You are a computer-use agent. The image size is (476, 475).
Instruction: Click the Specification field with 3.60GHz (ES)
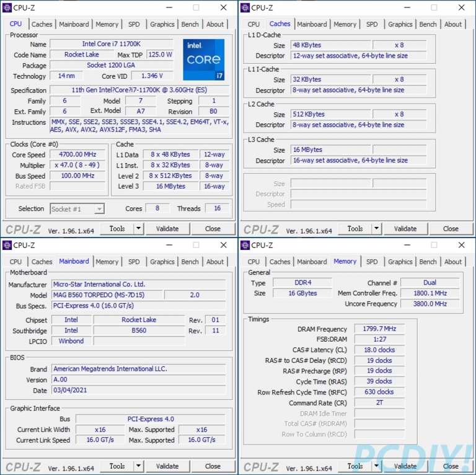tap(139, 90)
